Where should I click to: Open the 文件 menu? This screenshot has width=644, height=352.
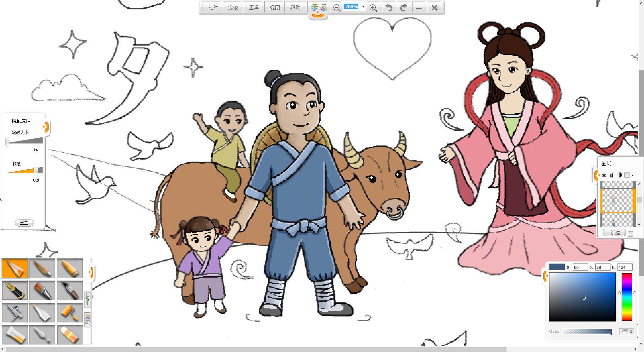213,8
